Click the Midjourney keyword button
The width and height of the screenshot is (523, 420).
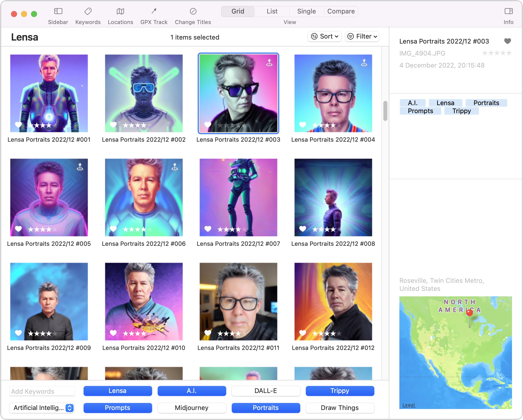pyautogui.click(x=191, y=408)
